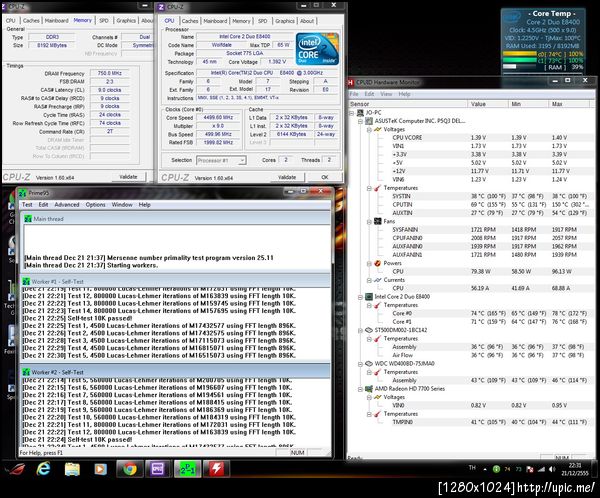This screenshot has width=600, height=498.
Task: Collapse the JO-PC root node
Action: [x=352, y=113]
